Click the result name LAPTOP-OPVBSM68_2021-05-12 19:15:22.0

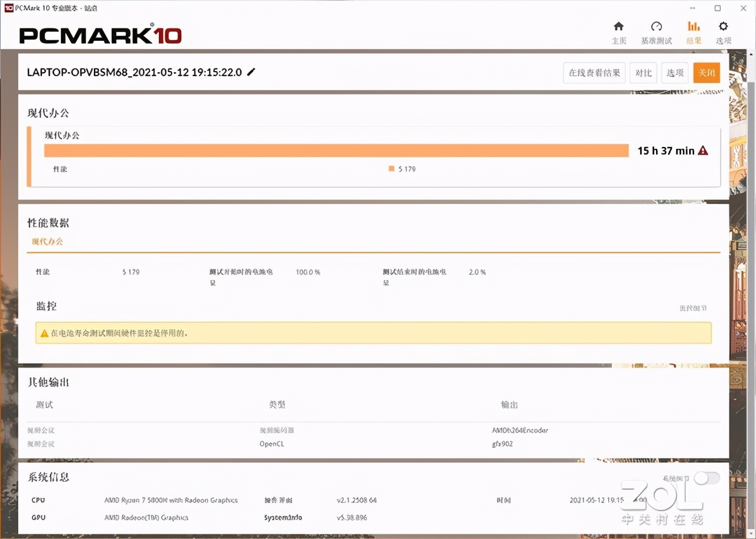click(x=135, y=72)
